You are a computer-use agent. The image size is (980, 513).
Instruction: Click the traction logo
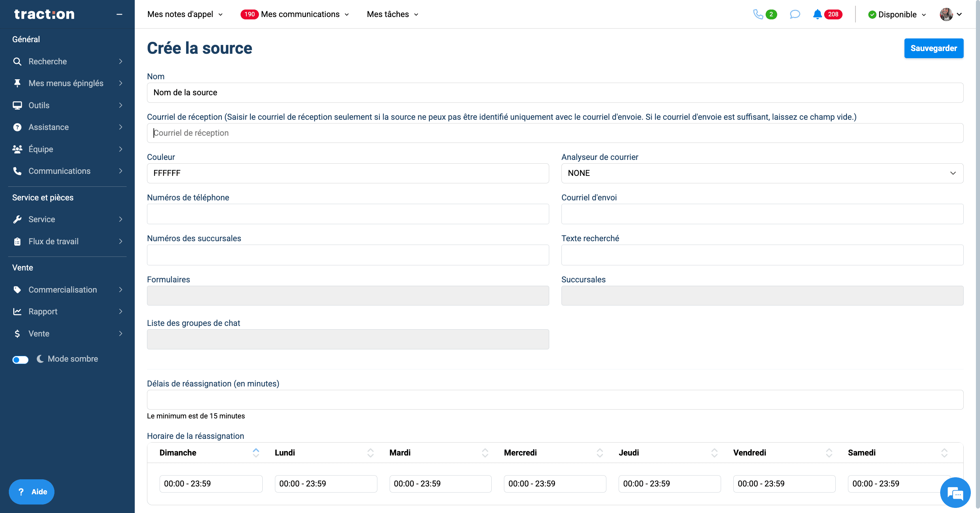coord(44,14)
